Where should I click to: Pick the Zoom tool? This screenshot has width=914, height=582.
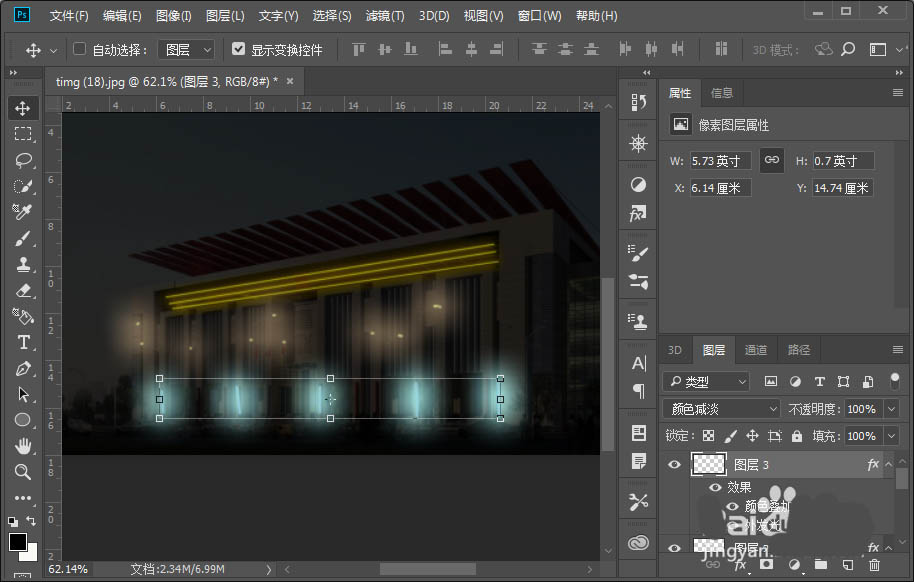coord(22,472)
